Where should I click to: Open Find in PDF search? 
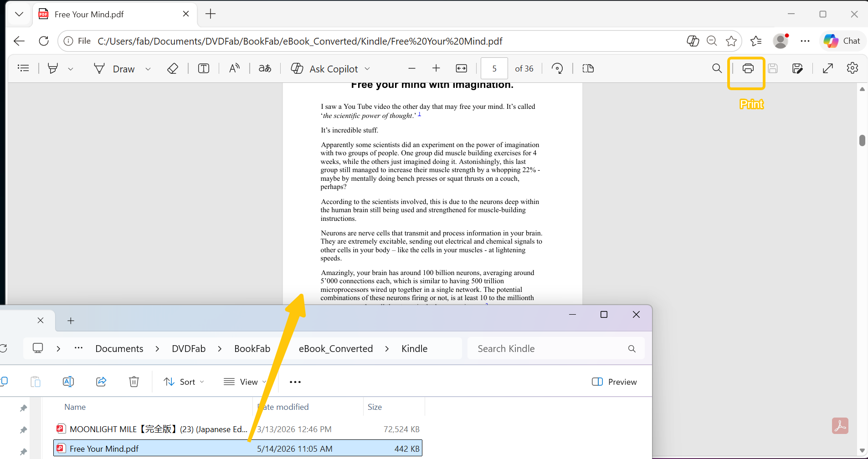[717, 68]
